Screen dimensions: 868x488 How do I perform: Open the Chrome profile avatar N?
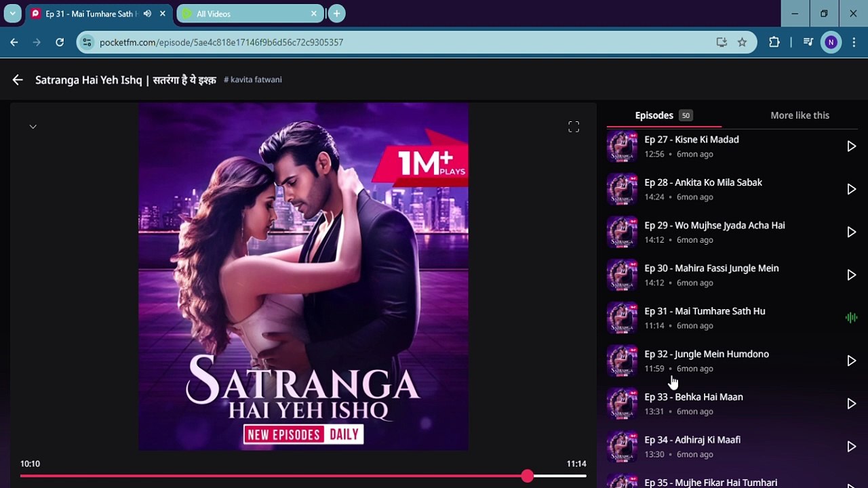(831, 42)
